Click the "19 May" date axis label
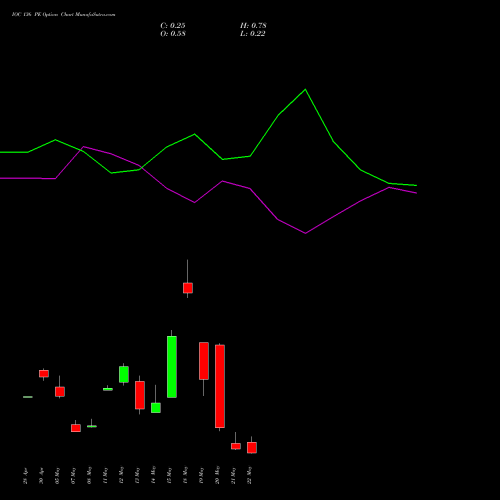 coord(202,476)
